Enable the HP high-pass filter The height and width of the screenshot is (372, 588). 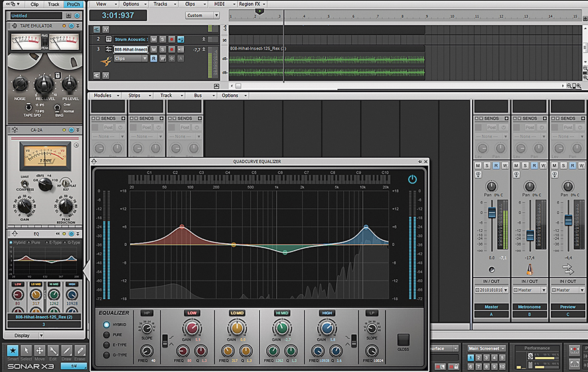[146, 313]
